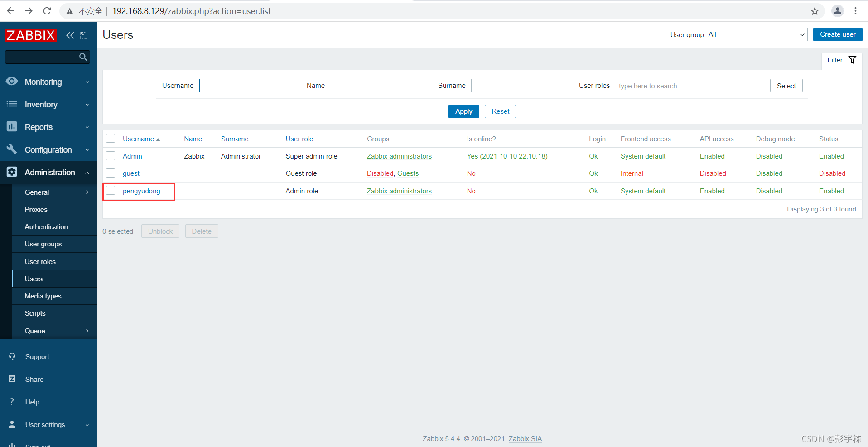Open the browser profile avatar

837,11
